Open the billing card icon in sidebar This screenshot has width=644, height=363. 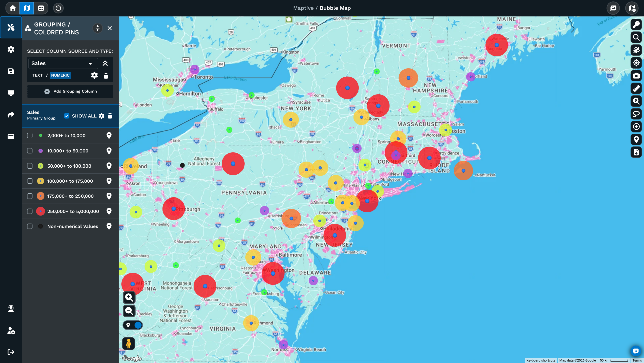11,137
